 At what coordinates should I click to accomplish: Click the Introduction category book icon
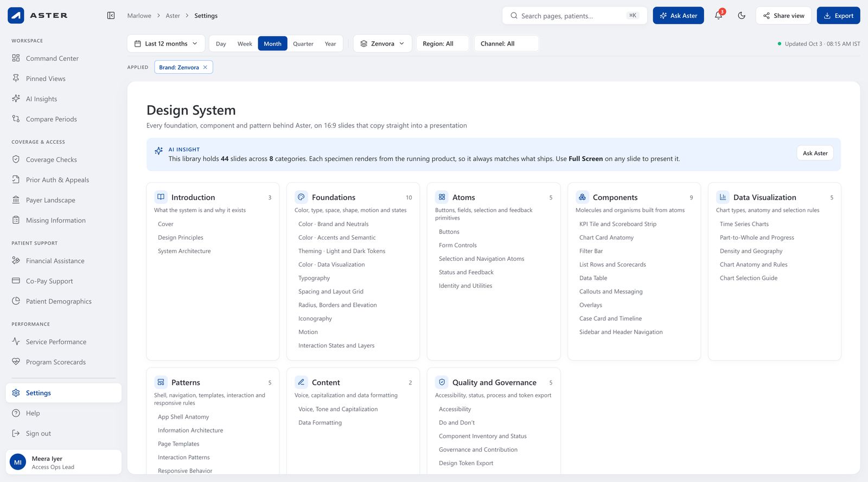pos(161,197)
